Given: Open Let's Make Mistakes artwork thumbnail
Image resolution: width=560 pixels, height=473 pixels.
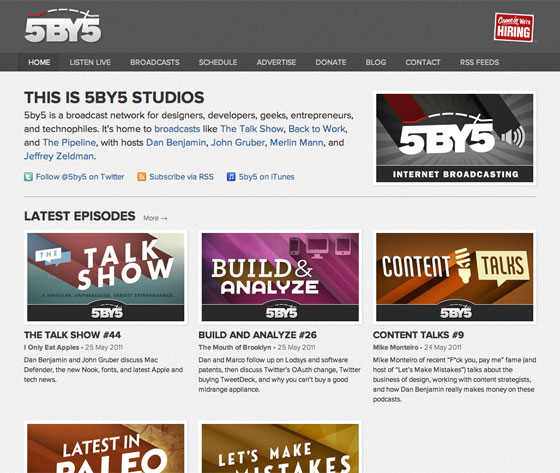Looking at the screenshot, I should (280, 448).
